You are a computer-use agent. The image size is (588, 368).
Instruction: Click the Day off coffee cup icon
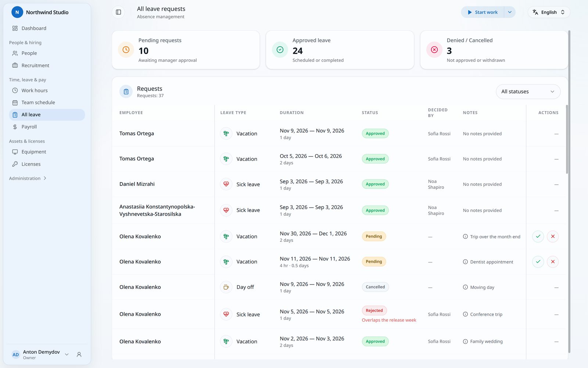226,287
